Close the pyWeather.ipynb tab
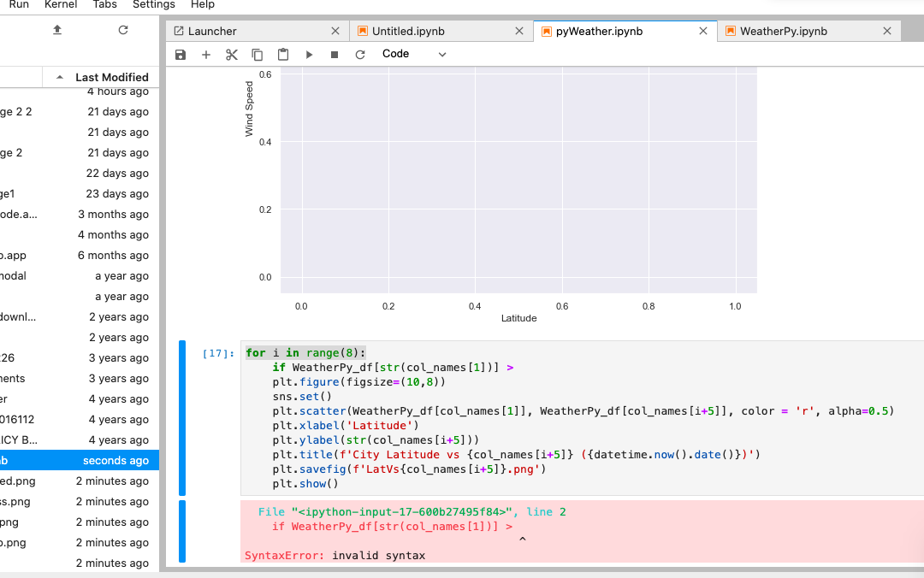Screen dimensions: 924x578 (x=703, y=32)
